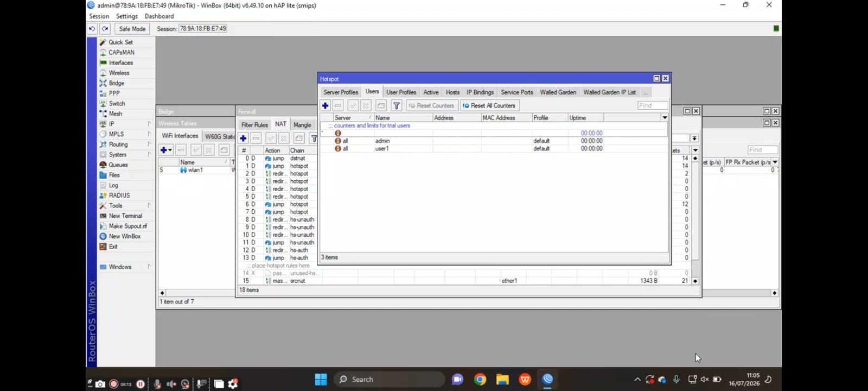Click the Session address field

pos(203,29)
